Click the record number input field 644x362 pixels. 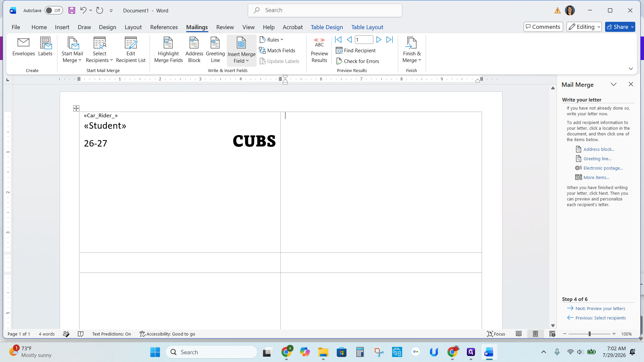(x=364, y=40)
